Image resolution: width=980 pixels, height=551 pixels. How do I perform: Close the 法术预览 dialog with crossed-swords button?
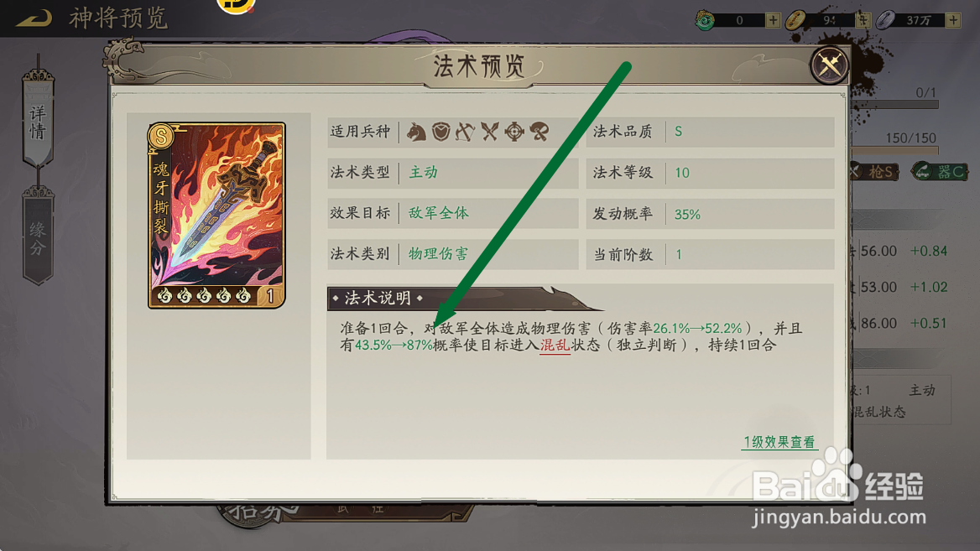pyautogui.click(x=829, y=65)
